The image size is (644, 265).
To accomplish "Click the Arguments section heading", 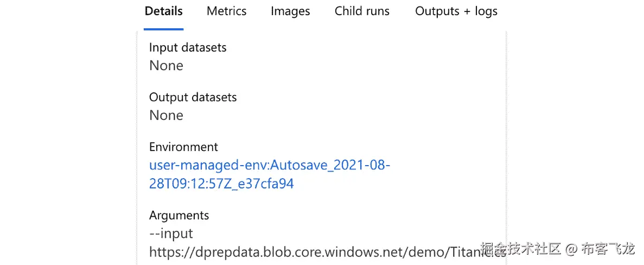I will click(179, 216).
